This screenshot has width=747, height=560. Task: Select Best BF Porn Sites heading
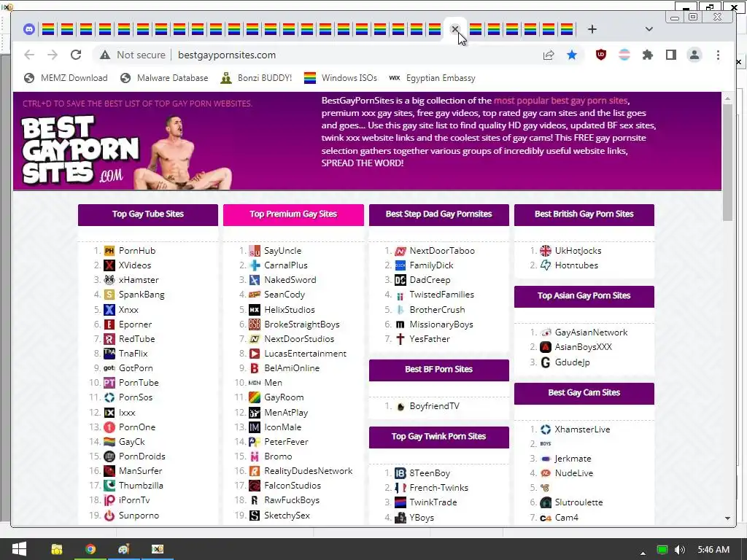pyautogui.click(x=438, y=370)
